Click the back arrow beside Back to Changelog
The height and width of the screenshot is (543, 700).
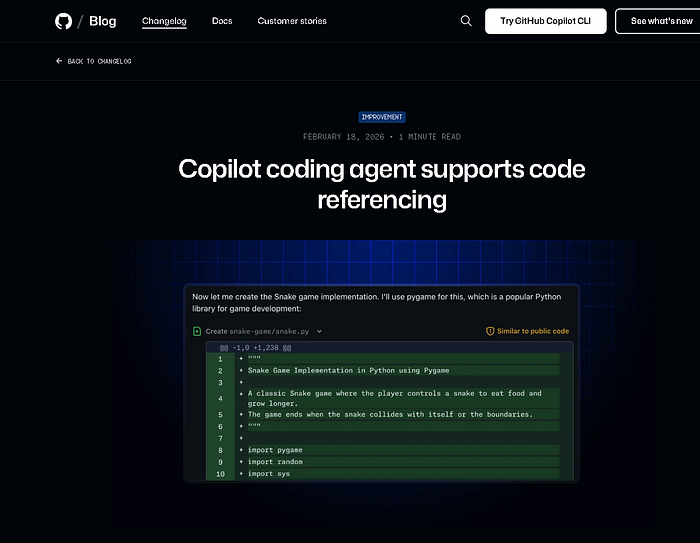point(59,61)
